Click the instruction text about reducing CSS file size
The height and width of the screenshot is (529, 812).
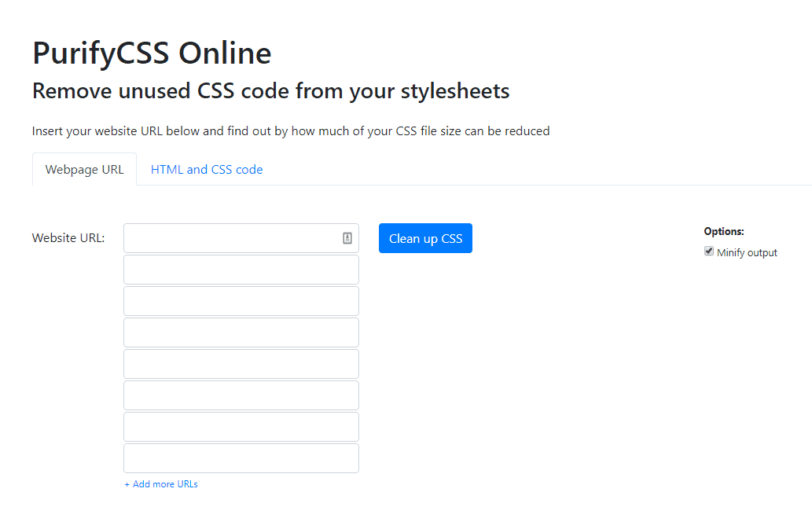290,130
